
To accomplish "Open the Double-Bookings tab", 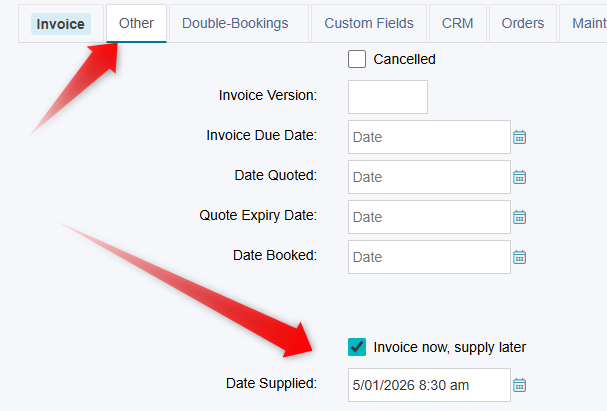I will 235,23.
